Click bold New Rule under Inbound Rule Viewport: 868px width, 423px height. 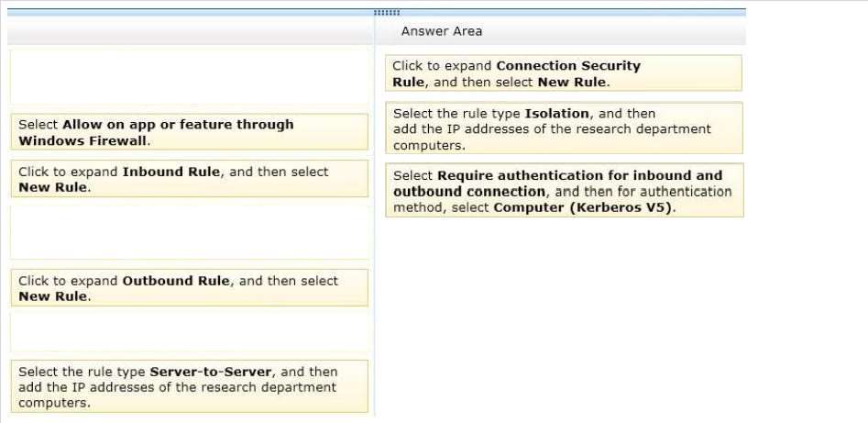[x=52, y=187]
